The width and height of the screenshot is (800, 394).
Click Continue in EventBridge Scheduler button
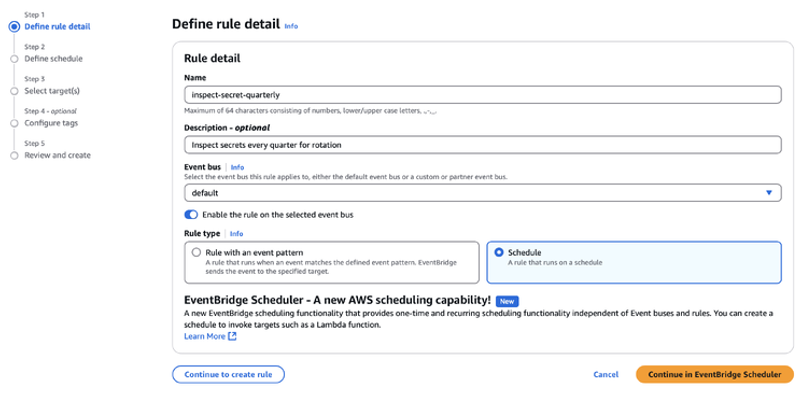pyautogui.click(x=714, y=375)
